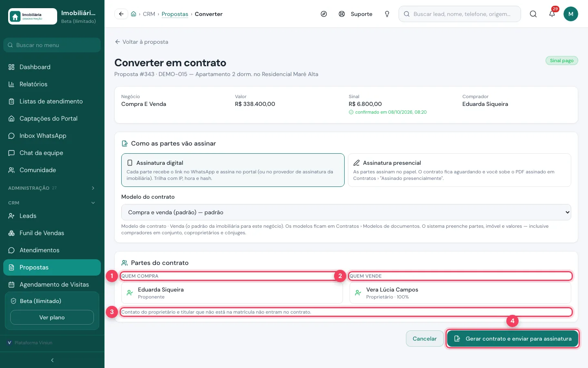Open Inbox WhatsApp menu item
Screen dimensions: 588x368
click(52, 136)
